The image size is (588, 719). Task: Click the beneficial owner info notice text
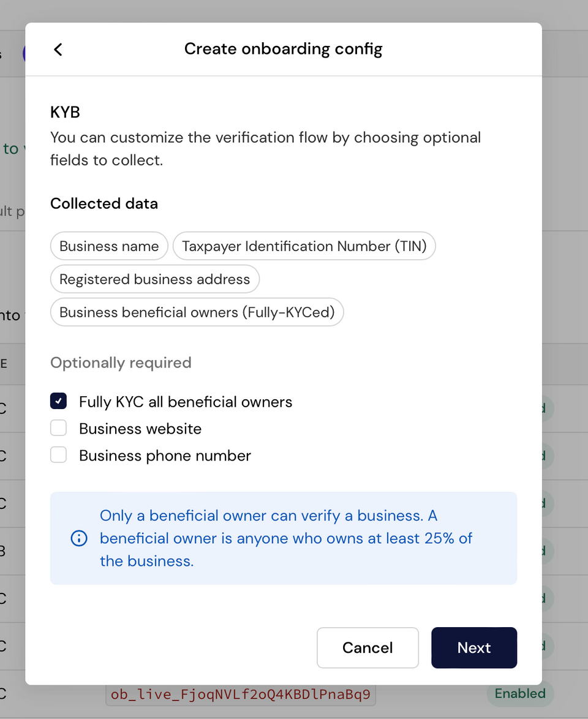[x=286, y=538]
